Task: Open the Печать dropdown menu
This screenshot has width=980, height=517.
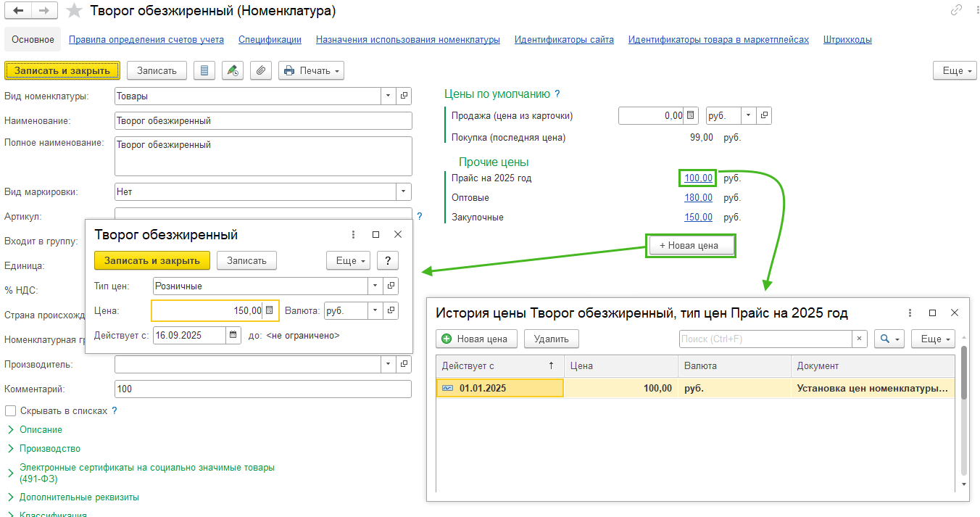Action: [x=311, y=70]
